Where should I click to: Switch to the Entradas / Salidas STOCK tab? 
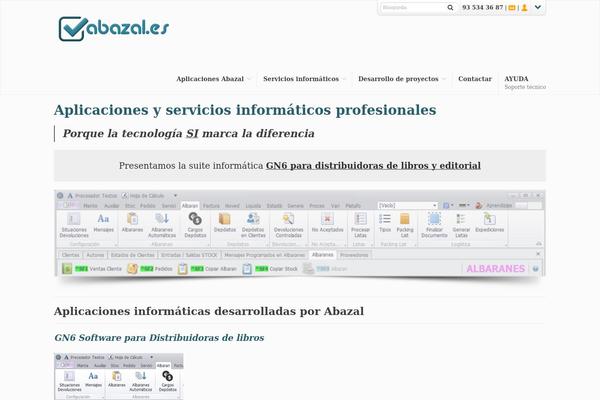[x=189, y=255]
